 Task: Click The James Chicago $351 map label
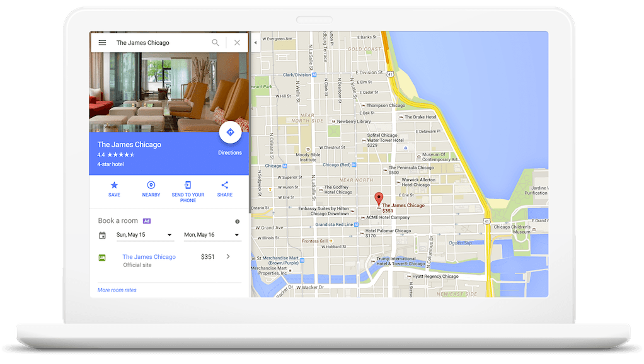tap(403, 208)
